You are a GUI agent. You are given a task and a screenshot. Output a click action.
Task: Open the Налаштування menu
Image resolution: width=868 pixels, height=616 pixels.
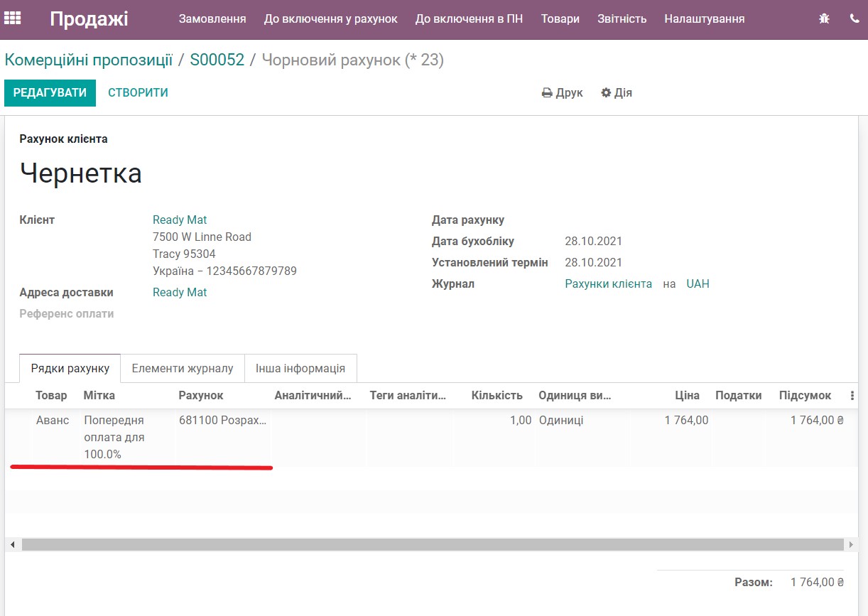[704, 20]
